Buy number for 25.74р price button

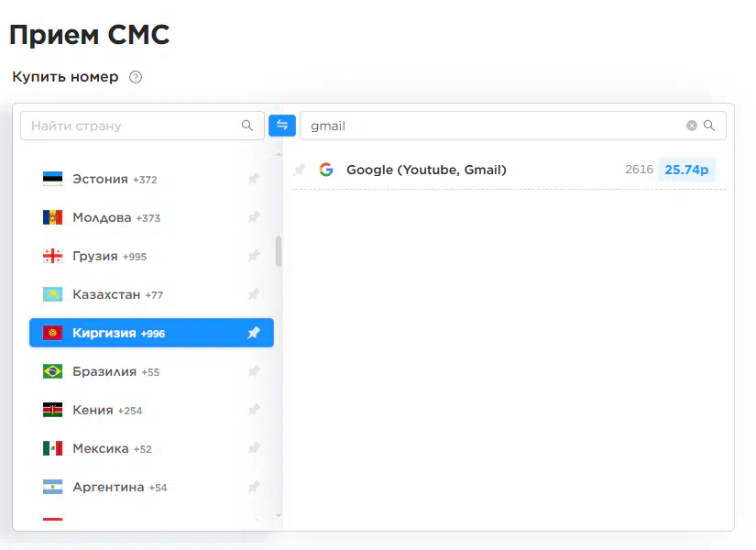[686, 170]
